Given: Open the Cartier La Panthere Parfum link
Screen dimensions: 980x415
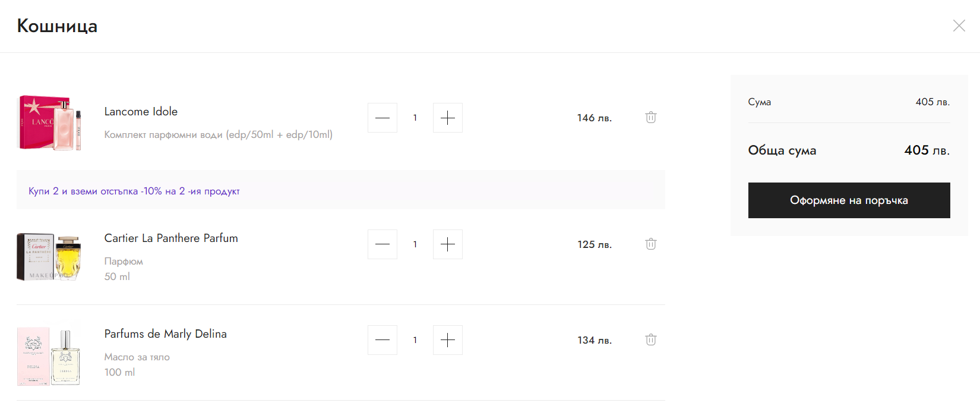Looking at the screenshot, I should pos(171,238).
